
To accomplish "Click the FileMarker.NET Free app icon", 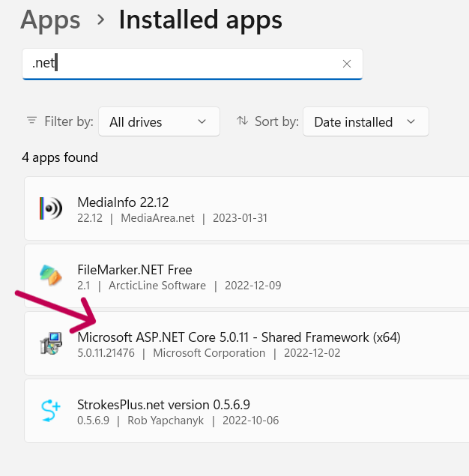I will (x=51, y=275).
